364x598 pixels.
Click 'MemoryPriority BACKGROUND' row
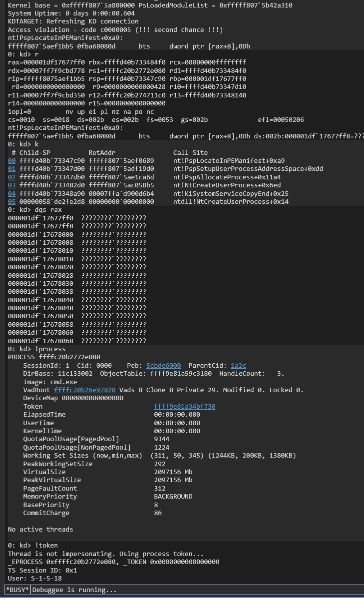pos(108,497)
